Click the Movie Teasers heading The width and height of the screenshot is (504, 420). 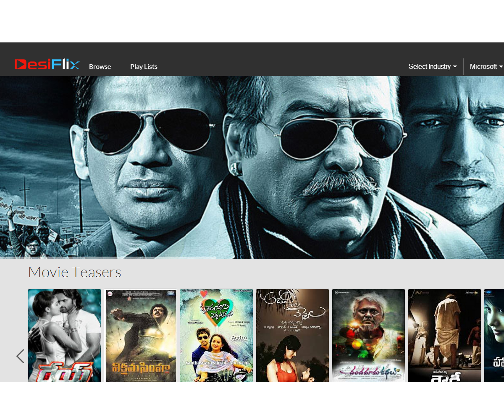74,272
